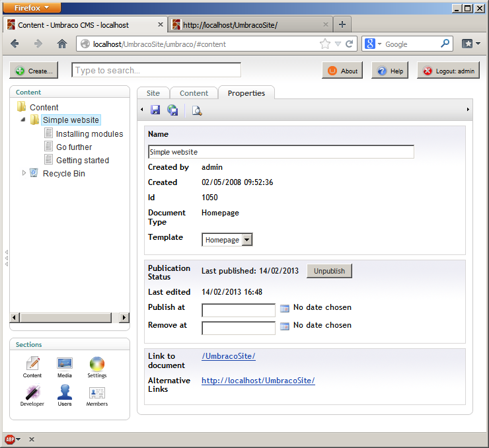Click the browser Back arrow
The height and width of the screenshot is (448, 489).
coord(15,44)
